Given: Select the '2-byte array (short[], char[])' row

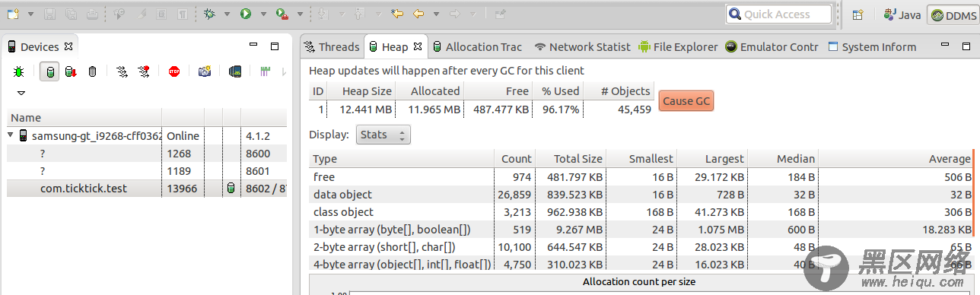Looking at the screenshot, I should click(641, 246).
